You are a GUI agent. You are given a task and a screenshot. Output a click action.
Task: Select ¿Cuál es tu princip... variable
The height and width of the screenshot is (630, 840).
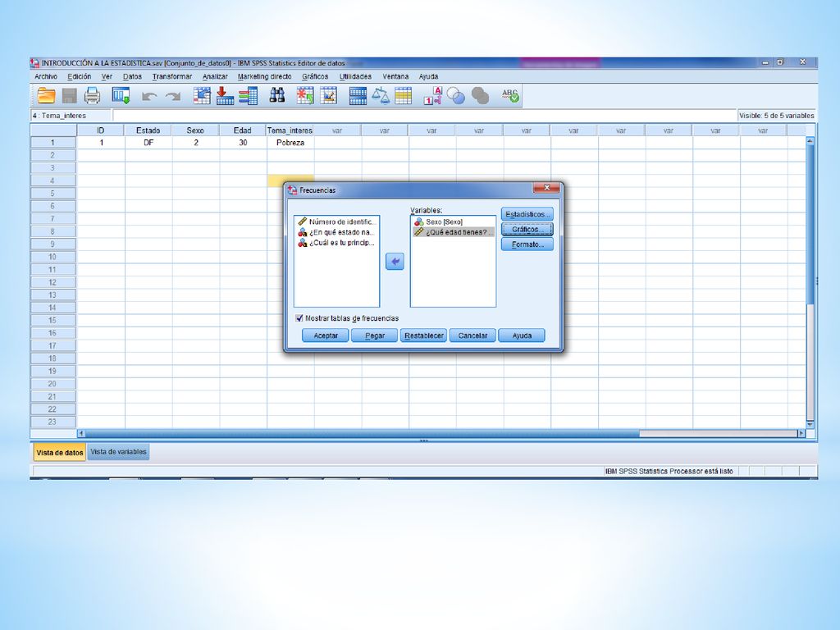pos(336,243)
